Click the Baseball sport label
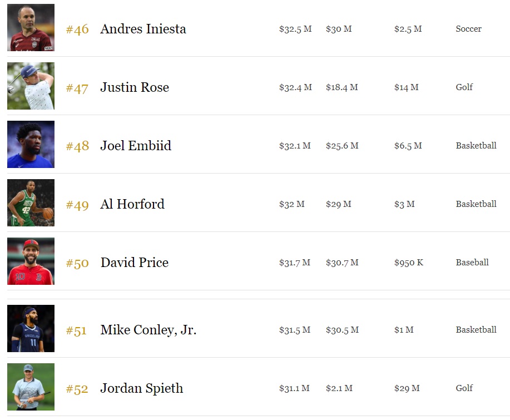Viewport: 510px width, 420px height. (x=472, y=263)
